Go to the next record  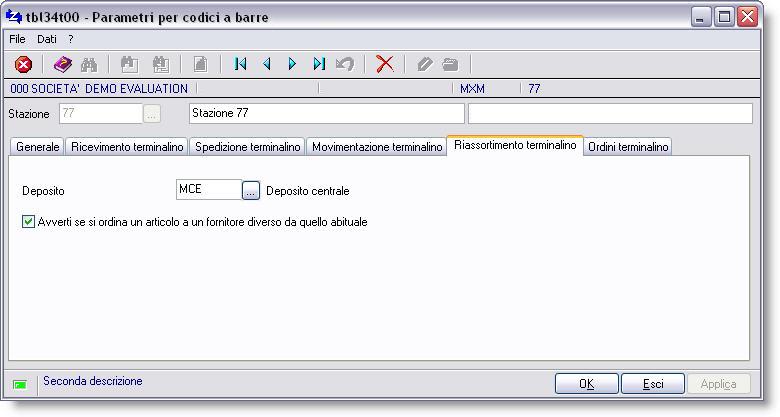[292, 64]
